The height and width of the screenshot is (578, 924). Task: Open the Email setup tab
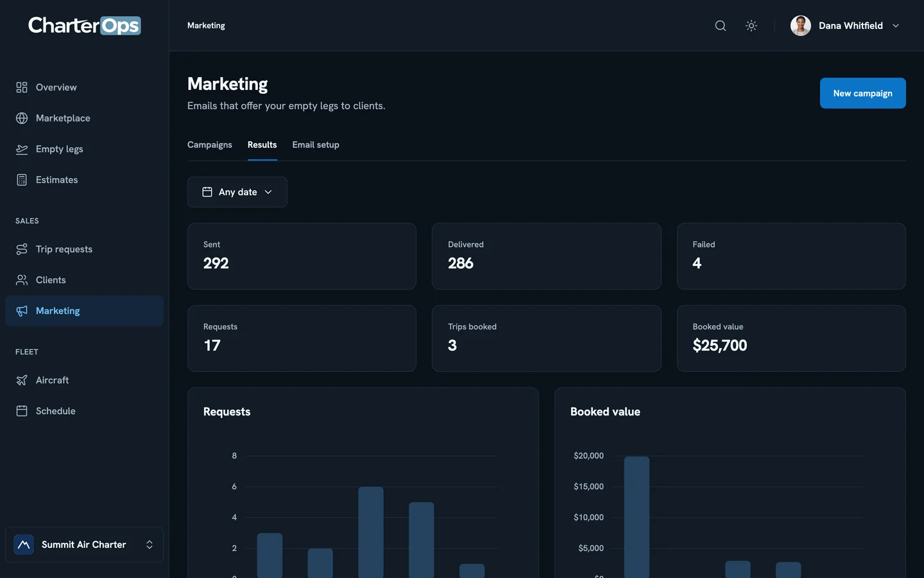click(316, 144)
